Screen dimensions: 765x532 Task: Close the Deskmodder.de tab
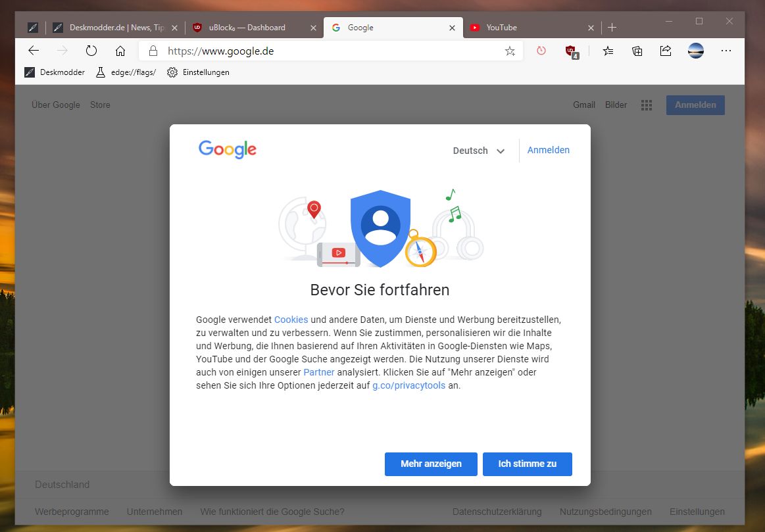(x=175, y=28)
